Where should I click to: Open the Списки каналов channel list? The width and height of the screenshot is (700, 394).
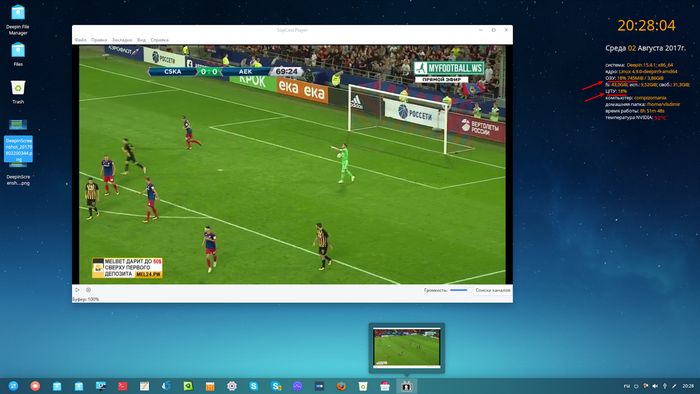click(x=492, y=290)
